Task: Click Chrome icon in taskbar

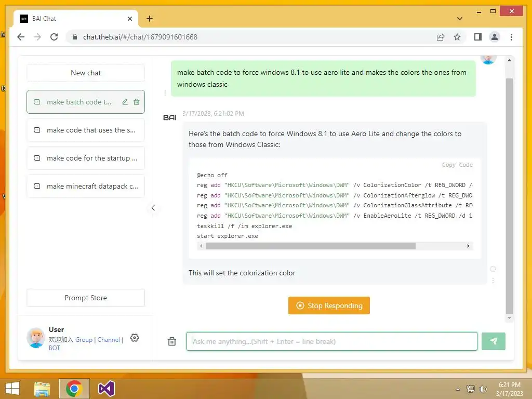Action: click(x=74, y=389)
